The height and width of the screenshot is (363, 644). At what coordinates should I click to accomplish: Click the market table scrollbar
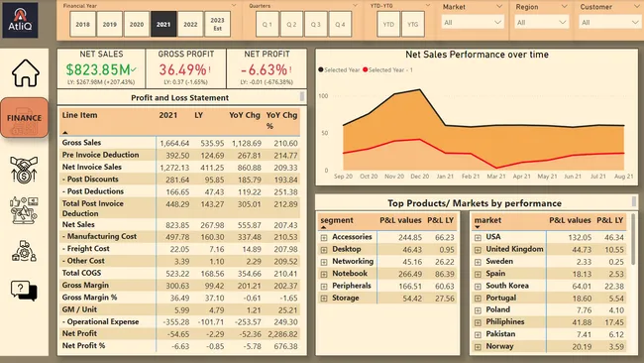point(633,239)
